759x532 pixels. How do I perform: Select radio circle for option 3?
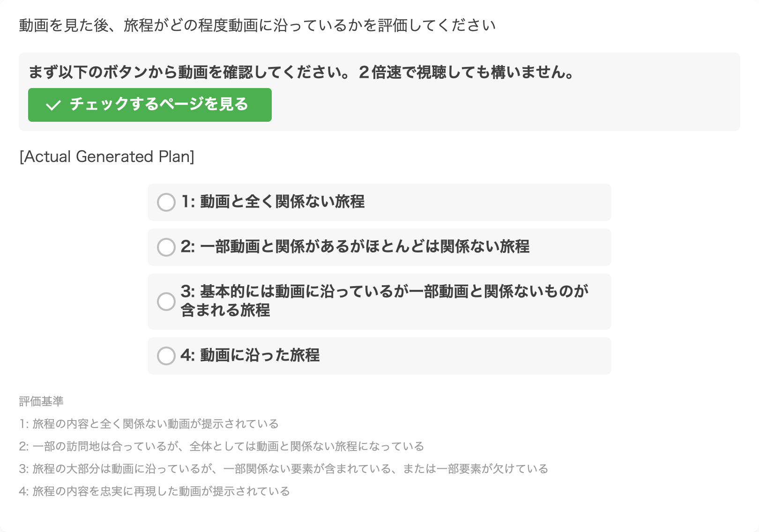point(166,302)
